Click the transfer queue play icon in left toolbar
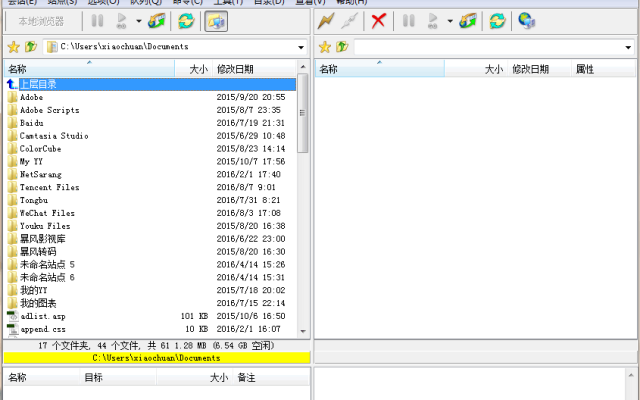 (122, 20)
